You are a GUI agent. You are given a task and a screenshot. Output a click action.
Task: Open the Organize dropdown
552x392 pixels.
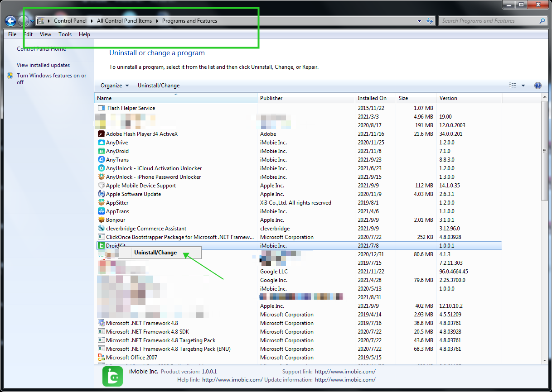click(115, 86)
